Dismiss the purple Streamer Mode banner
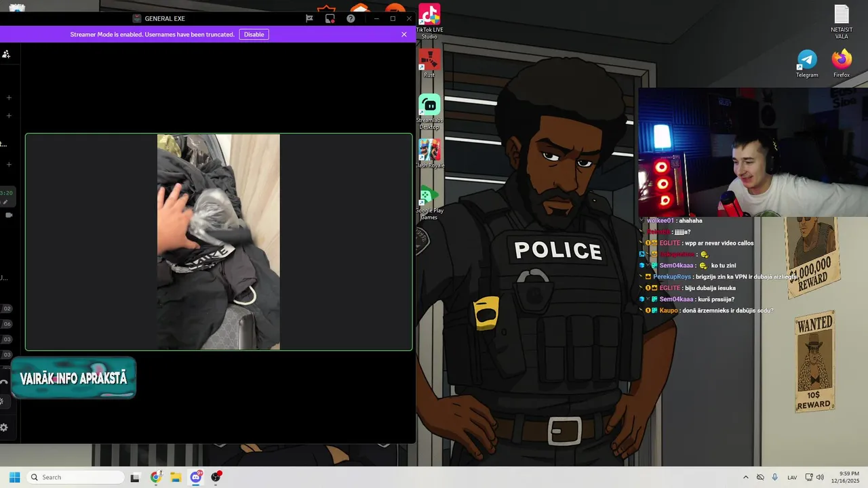868x488 pixels. pyautogui.click(x=404, y=35)
